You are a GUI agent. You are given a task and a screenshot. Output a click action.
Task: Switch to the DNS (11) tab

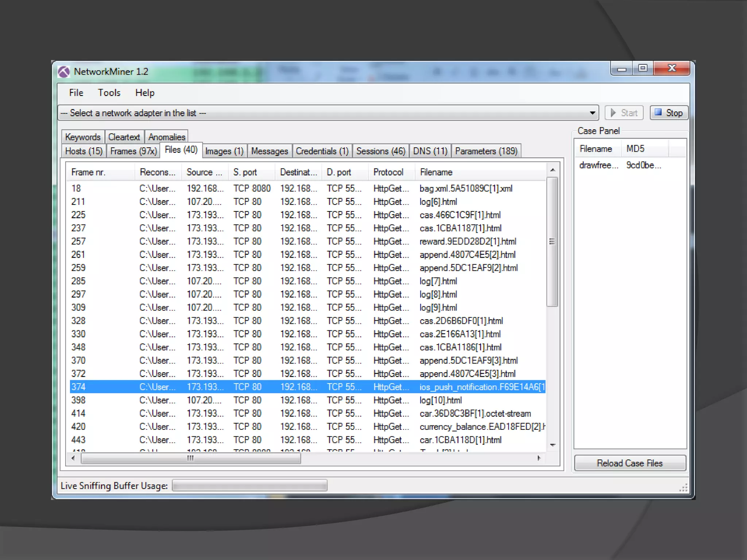(x=430, y=151)
